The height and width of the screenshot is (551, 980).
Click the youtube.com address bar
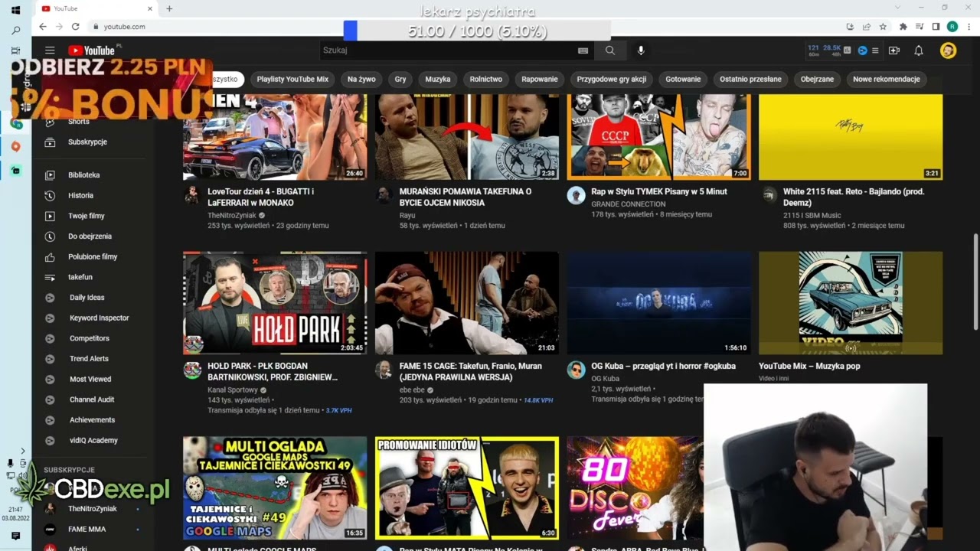(124, 26)
